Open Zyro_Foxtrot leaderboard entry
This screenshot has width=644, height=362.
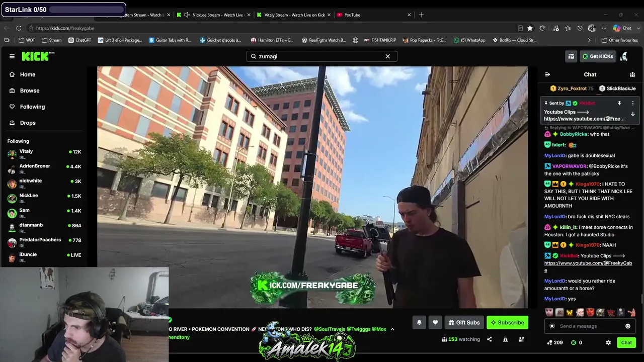tap(572, 88)
